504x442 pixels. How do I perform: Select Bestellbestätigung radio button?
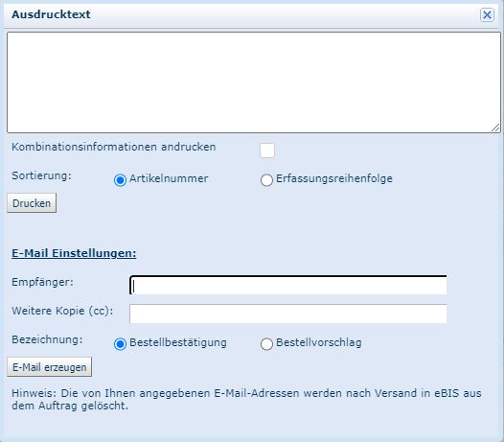(120, 344)
